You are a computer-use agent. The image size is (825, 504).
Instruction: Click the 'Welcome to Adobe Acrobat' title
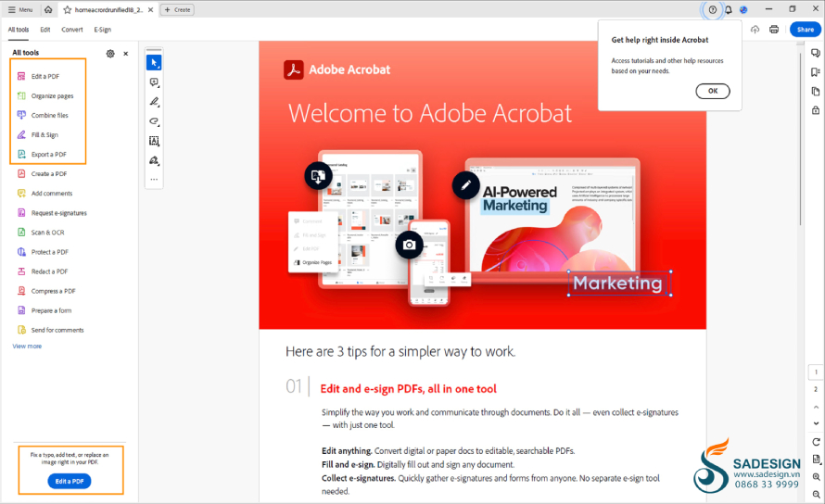pyautogui.click(x=430, y=113)
